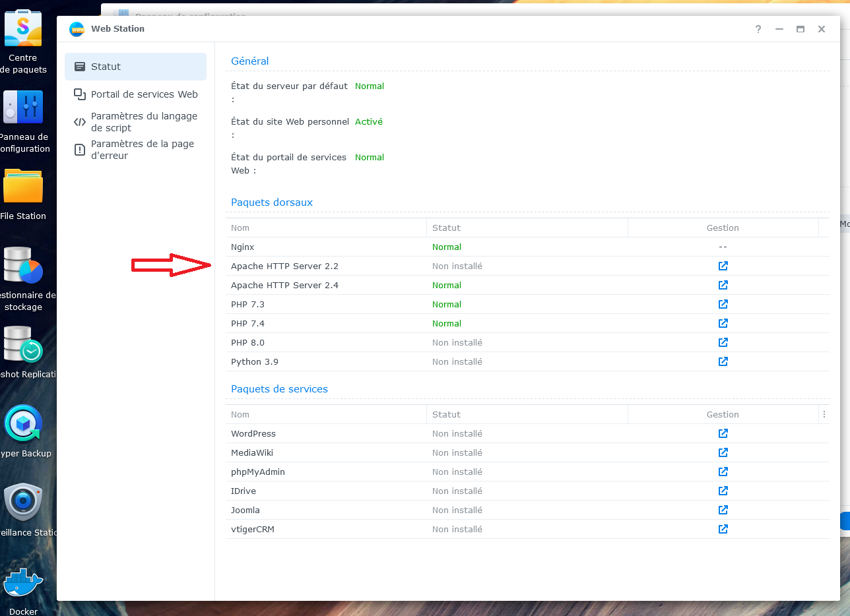Click the PHP 8.0 package name
The width and height of the screenshot is (850, 616).
247,342
